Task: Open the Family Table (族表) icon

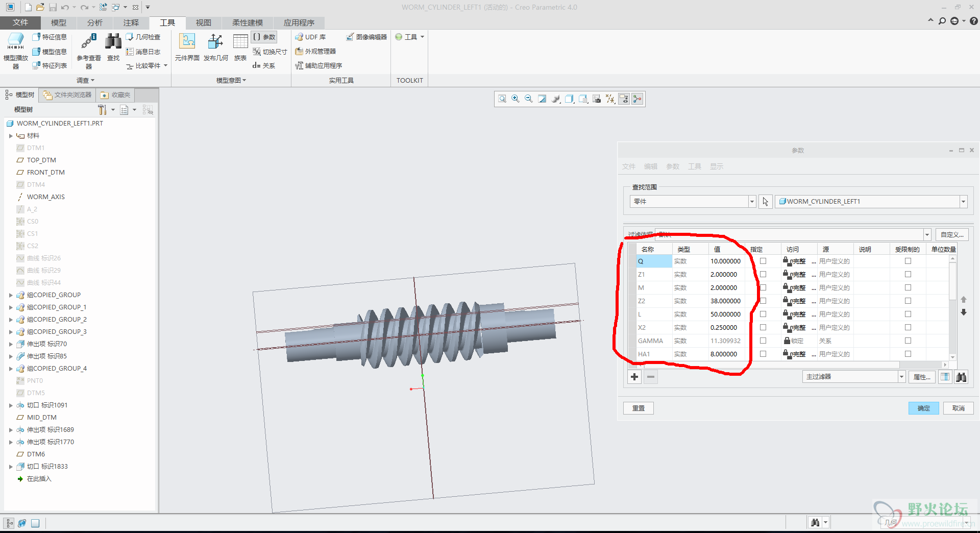Action: coord(240,43)
